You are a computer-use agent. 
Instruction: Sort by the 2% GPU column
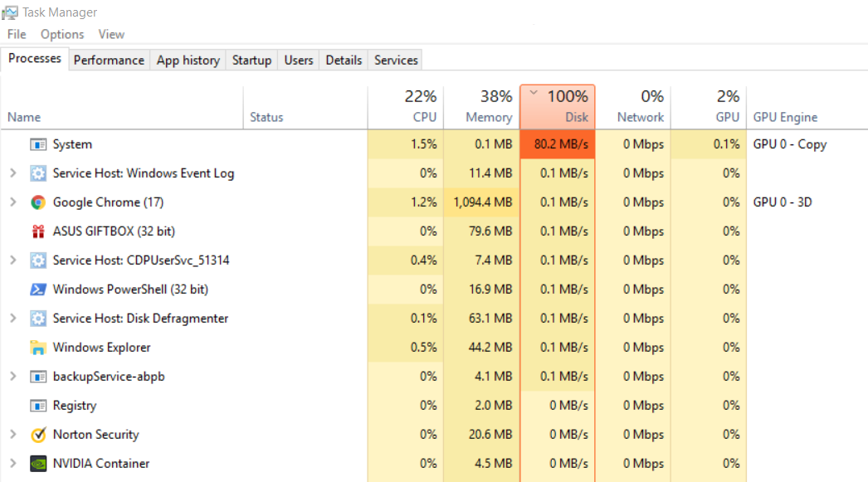[x=709, y=107]
